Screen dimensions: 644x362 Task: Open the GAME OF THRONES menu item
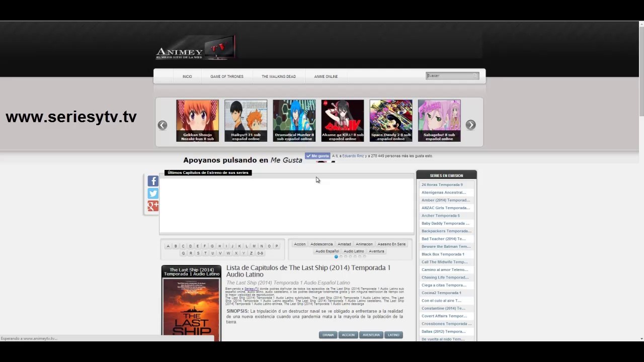tap(227, 76)
